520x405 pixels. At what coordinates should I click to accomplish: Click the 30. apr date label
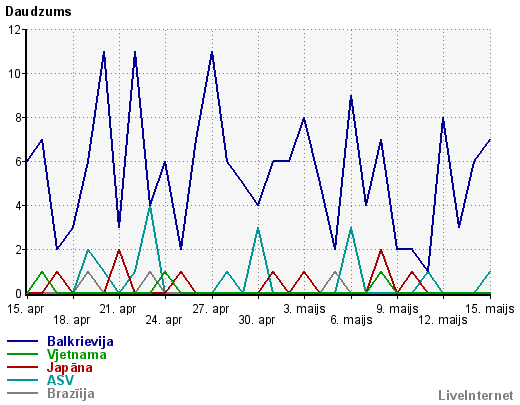(x=257, y=320)
